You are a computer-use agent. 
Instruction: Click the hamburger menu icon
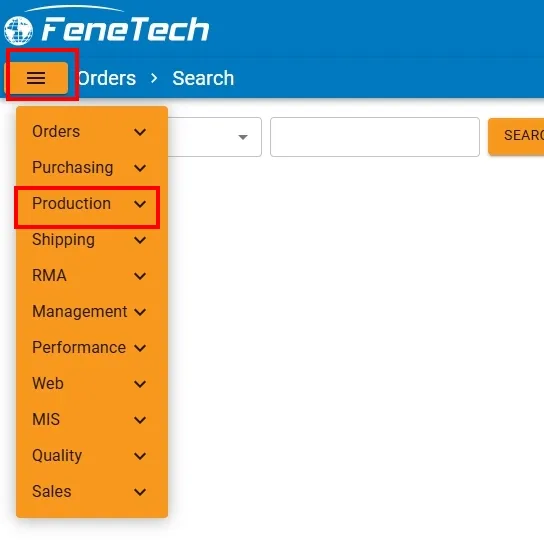pyautogui.click(x=36, y=78)
